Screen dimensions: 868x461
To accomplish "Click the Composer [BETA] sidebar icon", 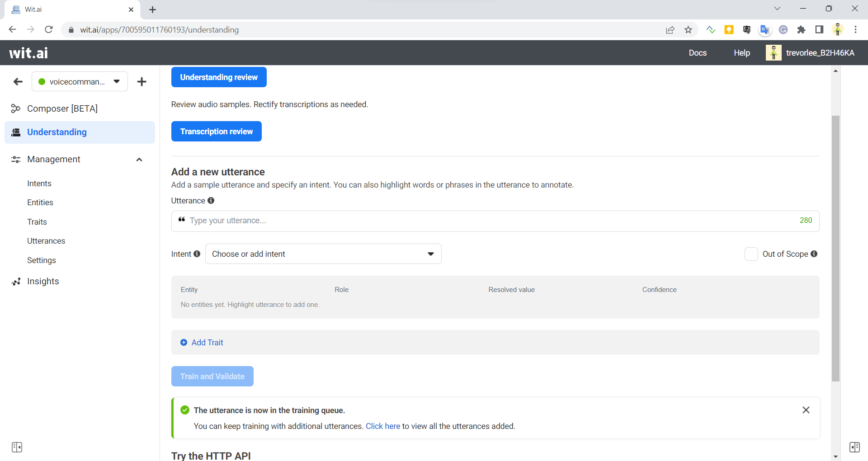I will [x=16, y=108].
